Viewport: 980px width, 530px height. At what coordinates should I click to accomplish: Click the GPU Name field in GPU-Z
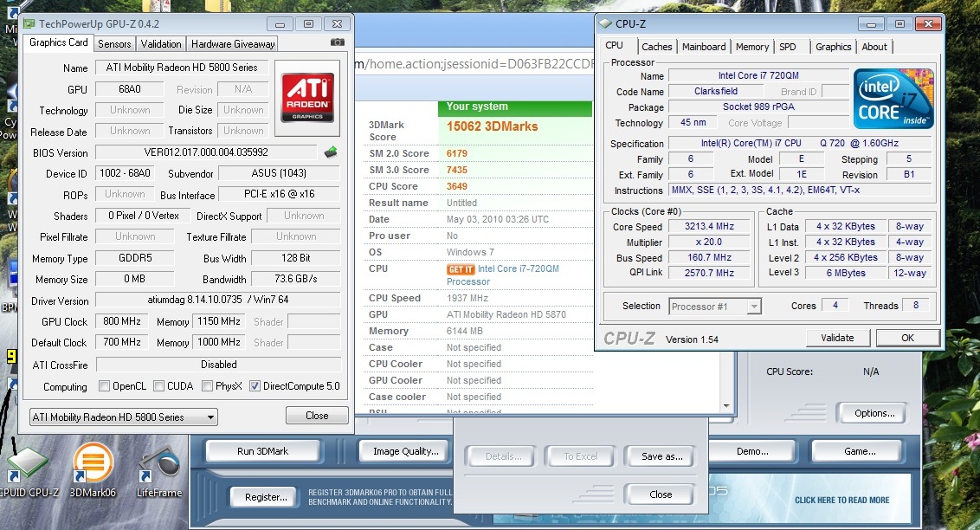click(x=181, y=68)
